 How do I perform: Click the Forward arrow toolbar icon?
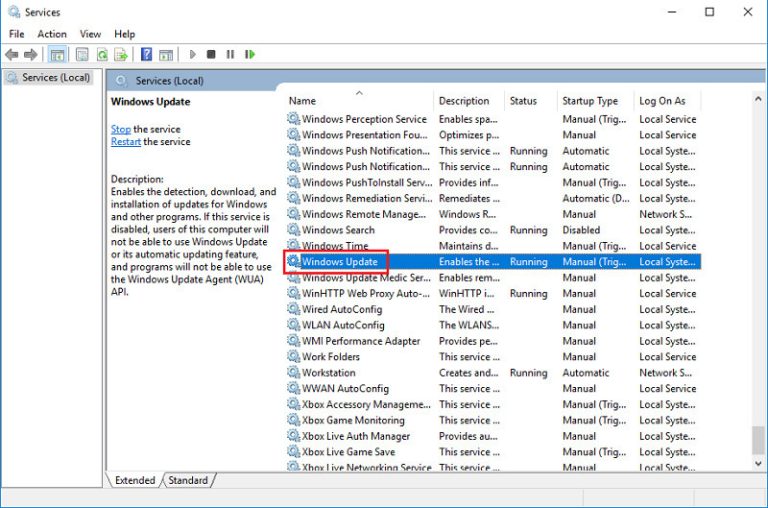tap(30, 54)
